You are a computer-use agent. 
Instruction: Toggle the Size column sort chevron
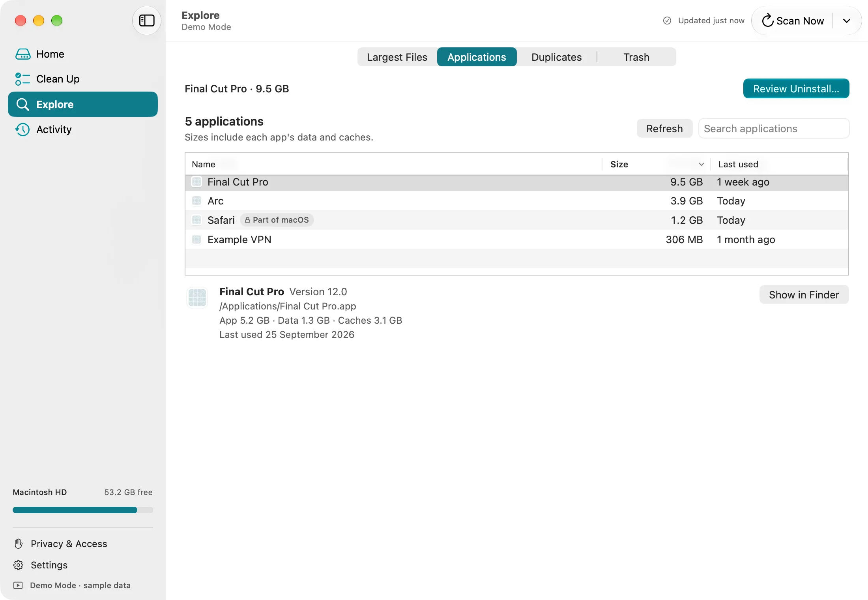[701, 164]
